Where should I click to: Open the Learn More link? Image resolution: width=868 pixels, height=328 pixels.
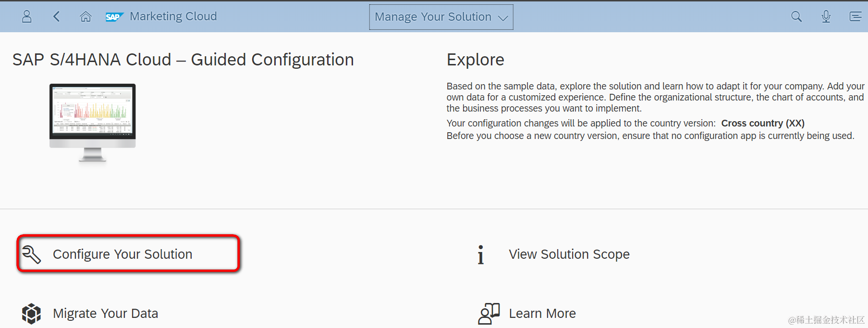click(542, 314)
